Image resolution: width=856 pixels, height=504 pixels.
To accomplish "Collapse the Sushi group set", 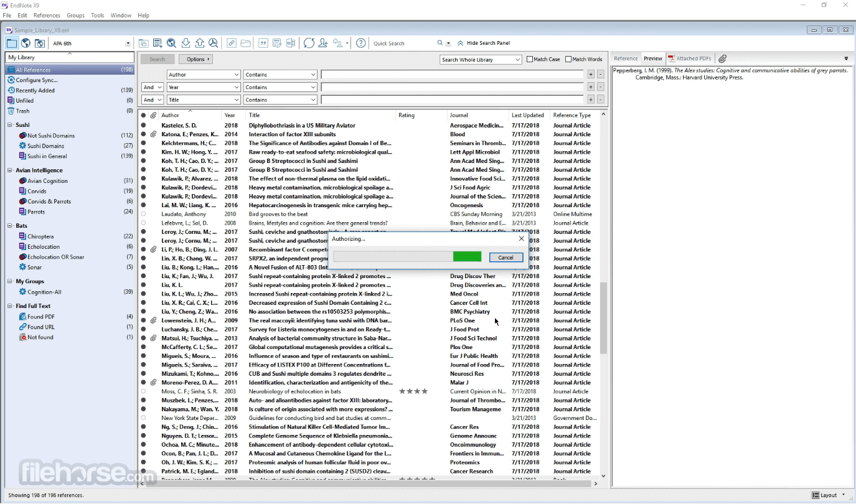I will 10,125.
